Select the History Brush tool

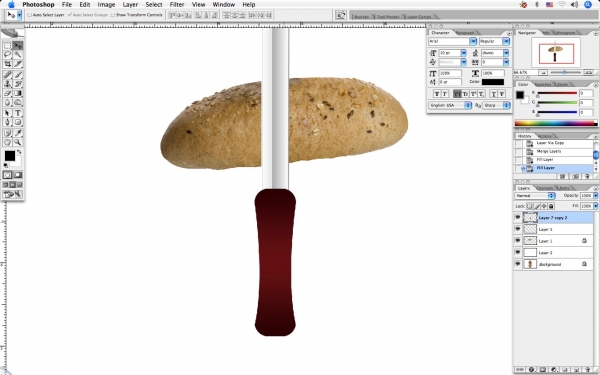pyautogui.click(x=18, y=84)
